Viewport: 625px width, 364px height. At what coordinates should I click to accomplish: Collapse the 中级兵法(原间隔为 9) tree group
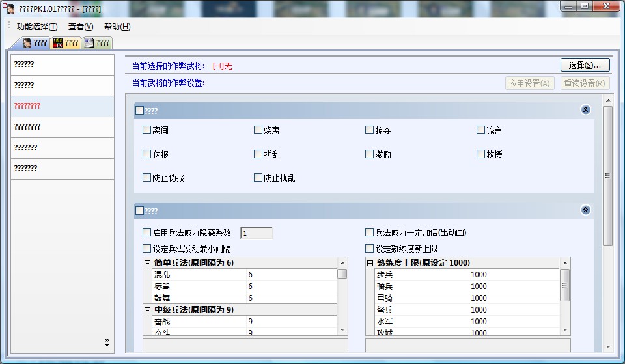[148, 310]
